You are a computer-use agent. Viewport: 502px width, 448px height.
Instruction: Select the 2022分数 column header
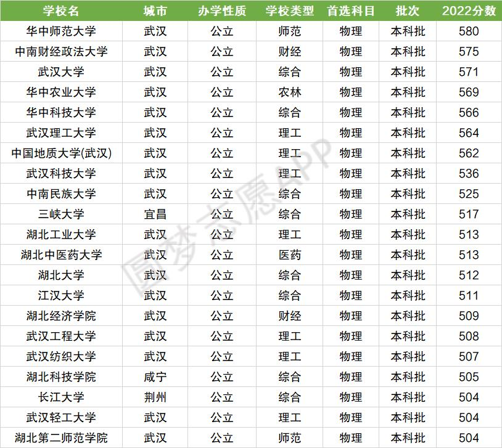coord(469,11)
